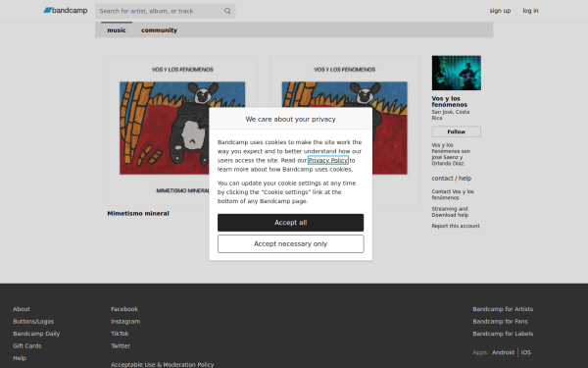588x368 pixels.
Task: Switch to the music tab
Action: (x=117, y=30)
